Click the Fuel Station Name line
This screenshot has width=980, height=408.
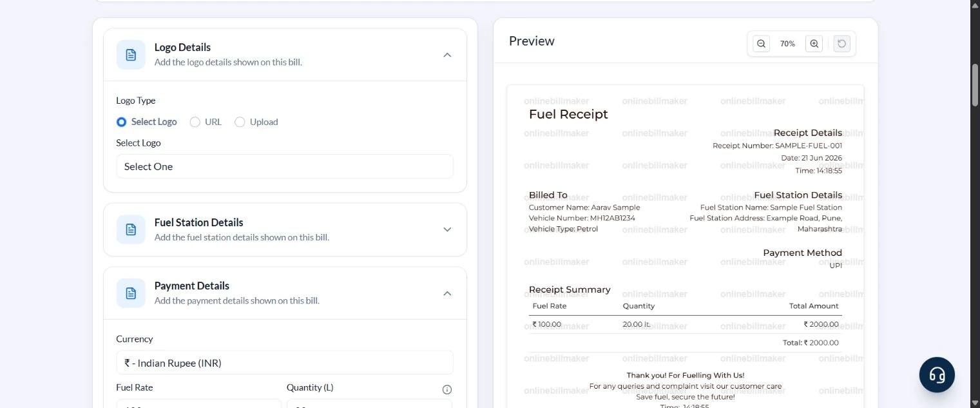(771, 208)
